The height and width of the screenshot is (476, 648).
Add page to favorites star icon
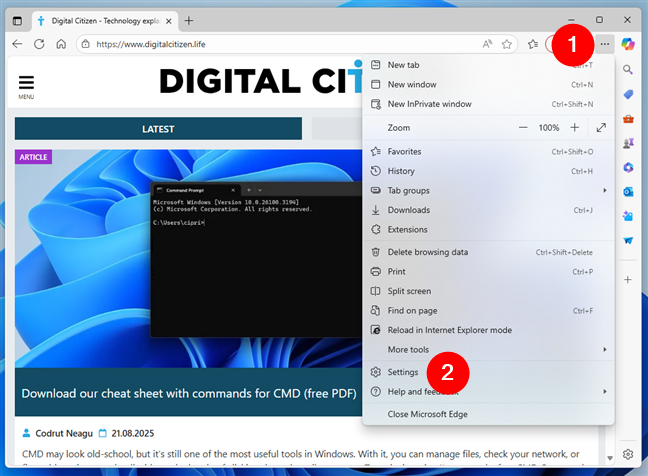point(507,44)
